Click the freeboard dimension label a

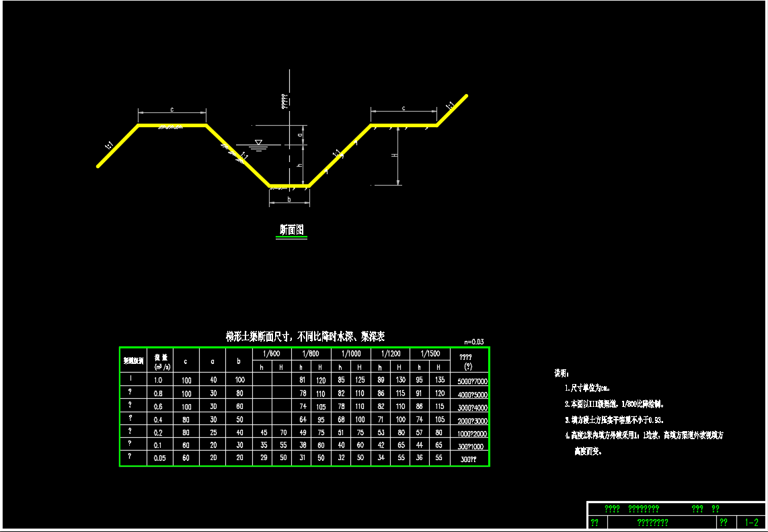pos(300,135)
